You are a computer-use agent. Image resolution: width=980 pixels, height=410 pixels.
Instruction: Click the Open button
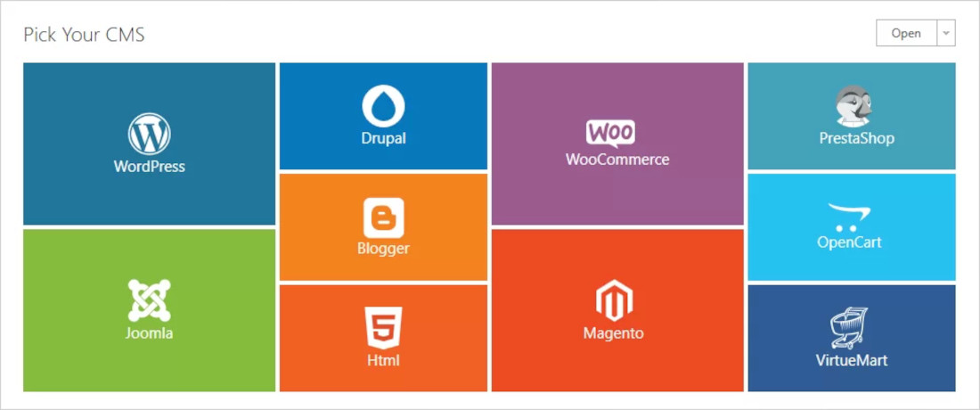(906, 33)
